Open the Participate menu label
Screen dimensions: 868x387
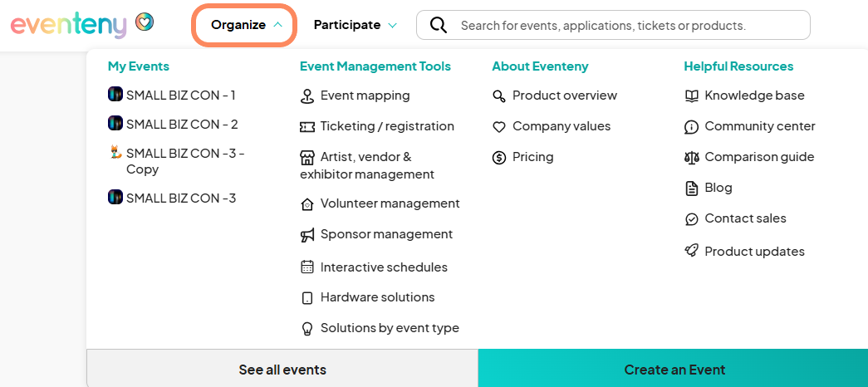point(347,25)
